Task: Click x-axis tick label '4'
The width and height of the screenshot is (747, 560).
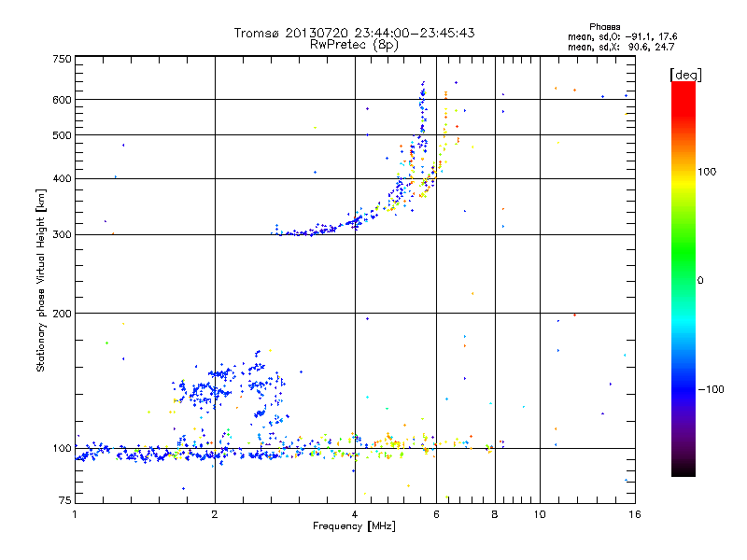Action: (355, 514)
